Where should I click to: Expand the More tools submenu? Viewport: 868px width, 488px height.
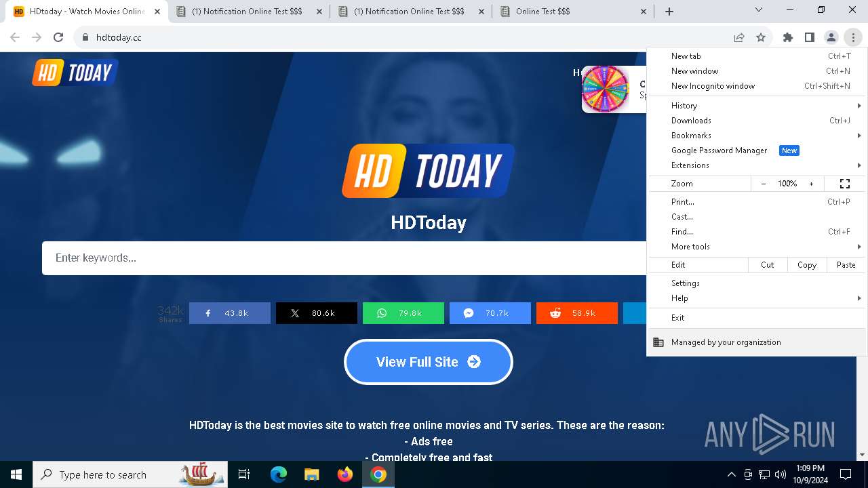756,247
